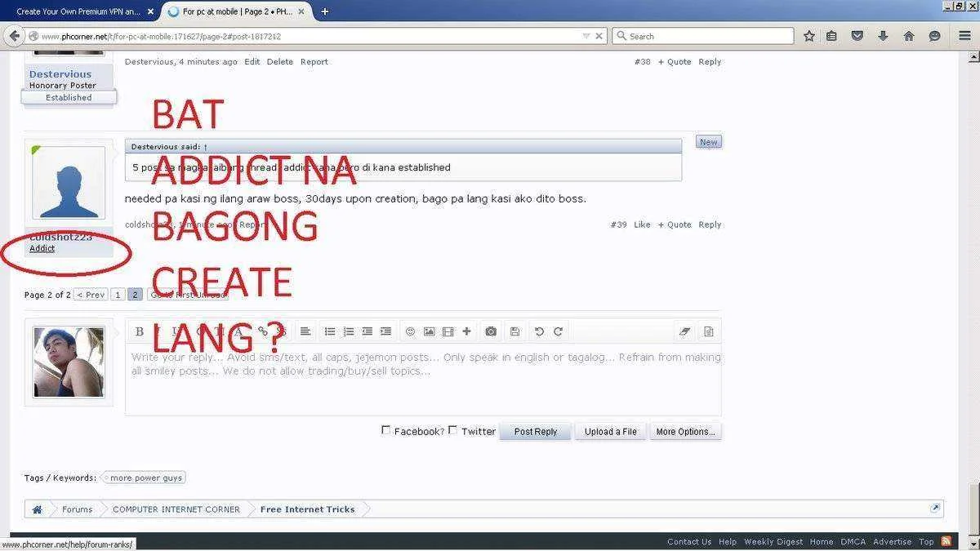This screenshot has width=980, height=551.
Task: Open address bar history dropdown arrow
Action: pos(586,36)
